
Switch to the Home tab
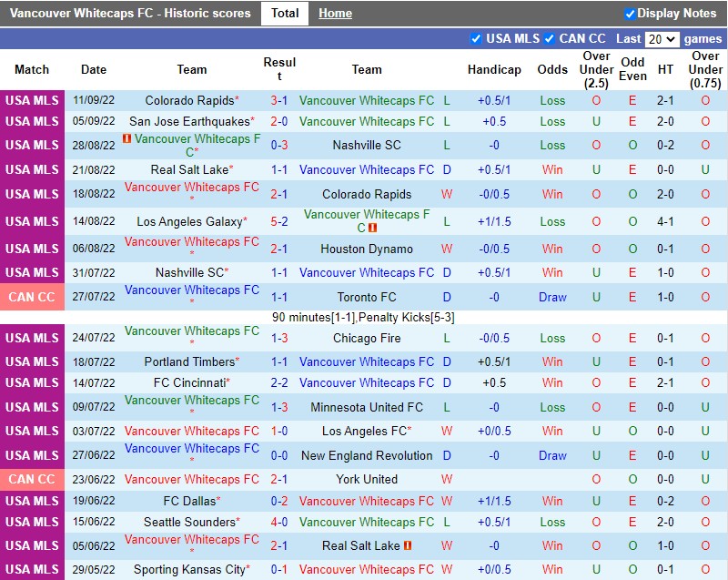(335, 14)
